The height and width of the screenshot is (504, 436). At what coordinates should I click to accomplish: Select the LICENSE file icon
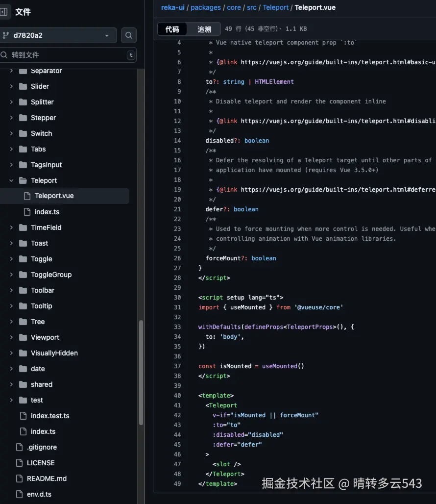pos(19,463)
